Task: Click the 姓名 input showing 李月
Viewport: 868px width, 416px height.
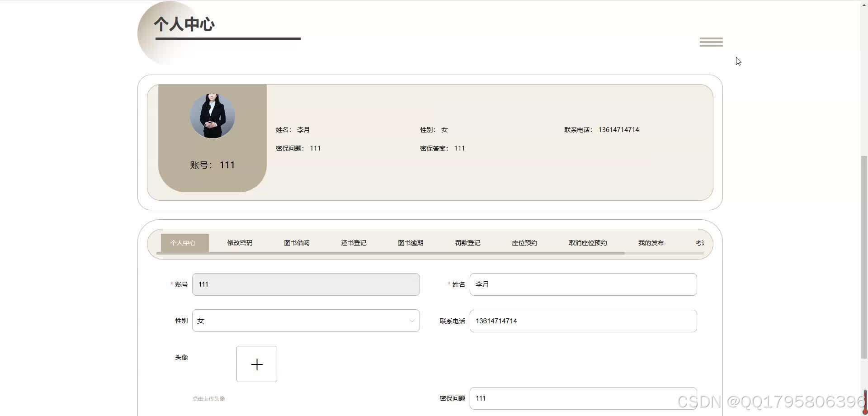Action: [x=583, y=284]
